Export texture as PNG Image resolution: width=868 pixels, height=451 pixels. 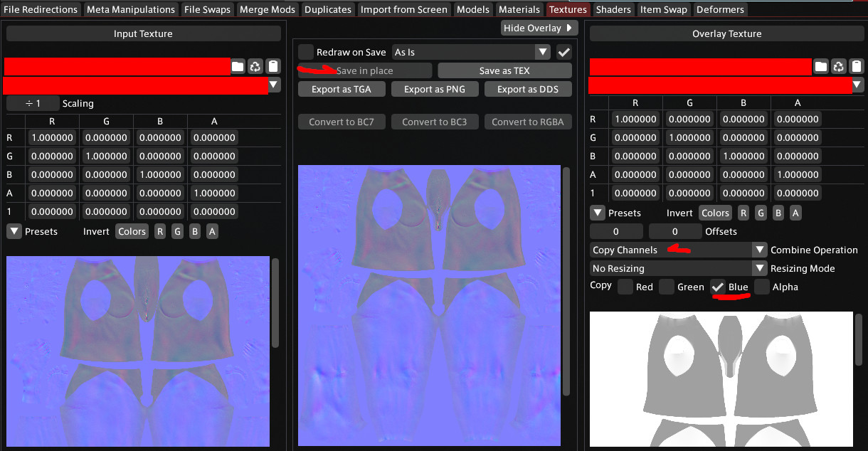coord(434,89)
